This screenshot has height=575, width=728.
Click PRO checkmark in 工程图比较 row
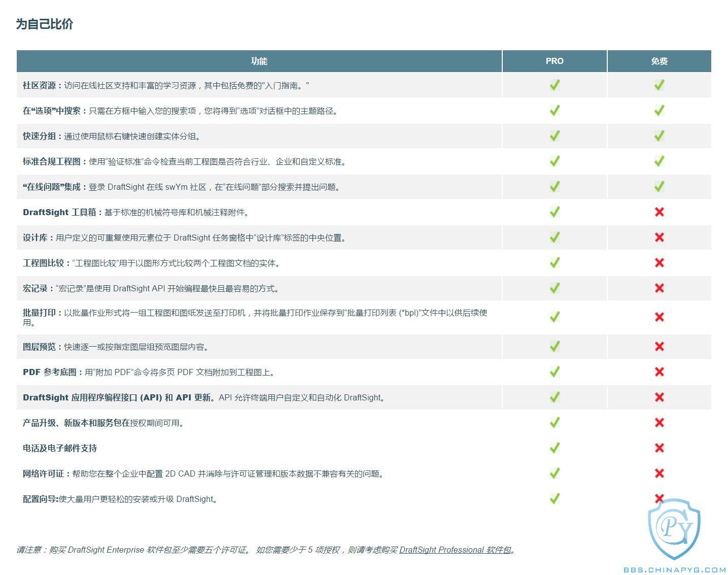(554, 262)
